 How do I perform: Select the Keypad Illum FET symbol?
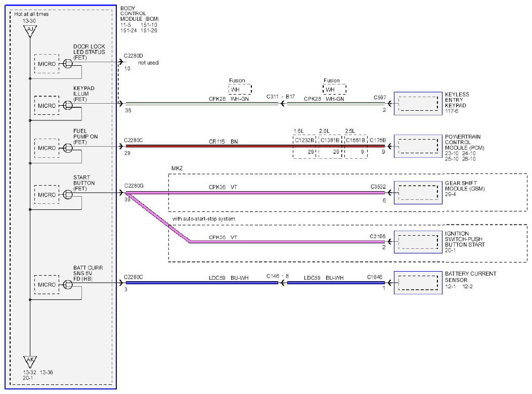(68, 106)
